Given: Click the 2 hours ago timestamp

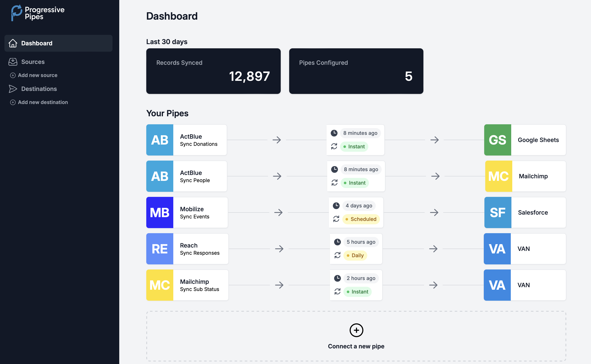Looking at the screenshot, I should point(361,278).
